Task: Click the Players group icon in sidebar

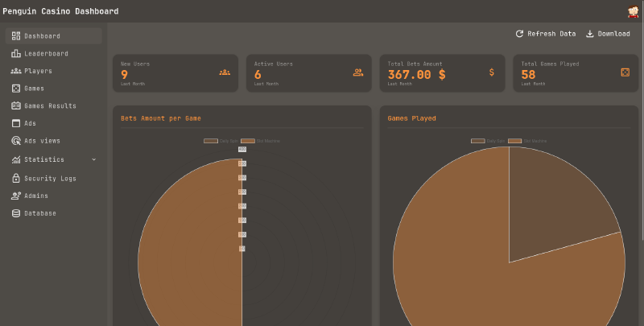Action: pyautogui.click(x=16, y=71)
